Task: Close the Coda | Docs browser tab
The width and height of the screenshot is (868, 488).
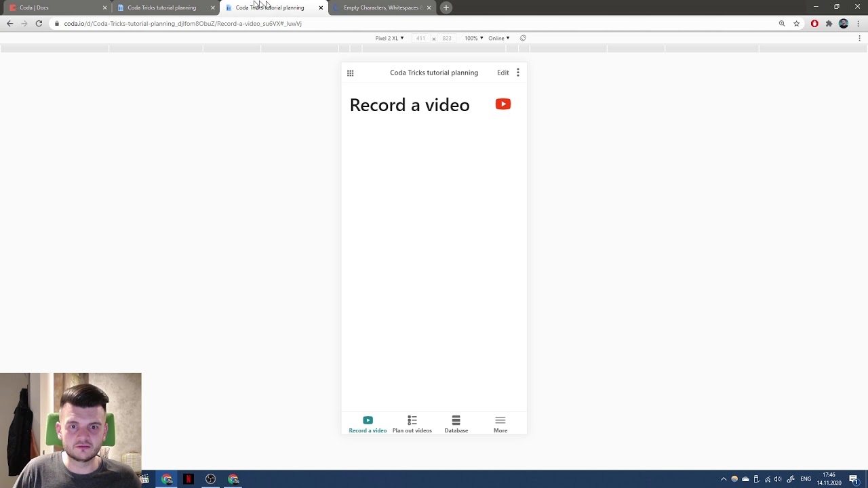Action: [x=104, y=7]
